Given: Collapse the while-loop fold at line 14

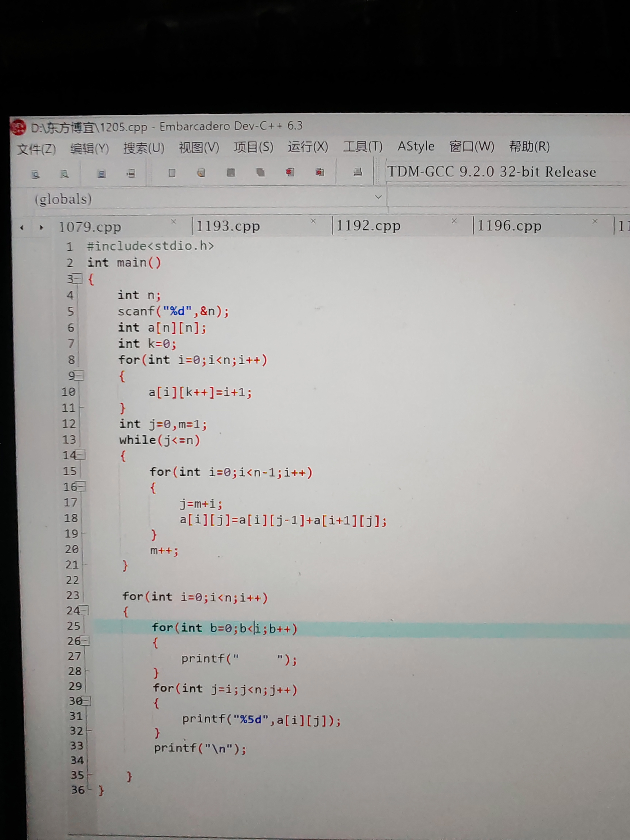Looking at the screenshot, I should click(x=81, y=455).
